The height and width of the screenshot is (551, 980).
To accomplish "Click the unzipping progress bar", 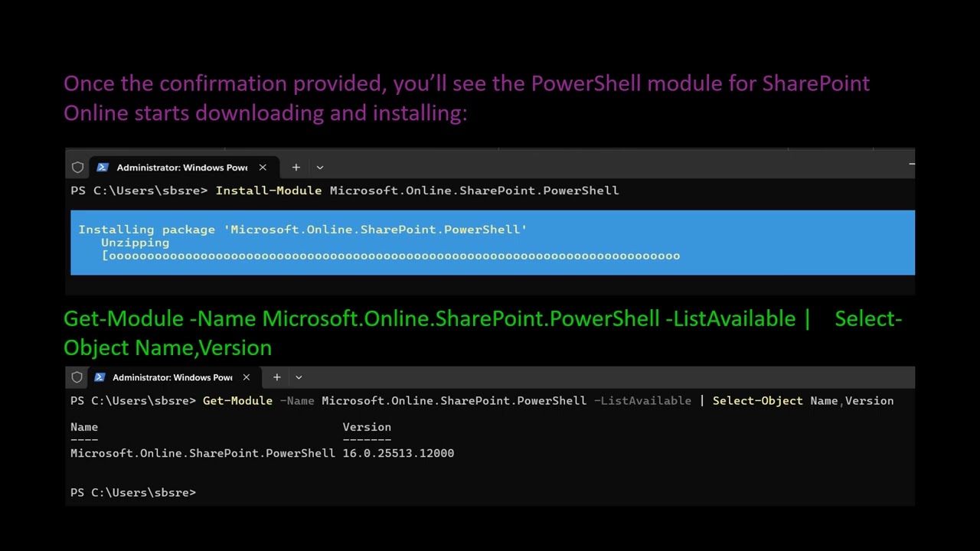I will [x=390, y=256].
